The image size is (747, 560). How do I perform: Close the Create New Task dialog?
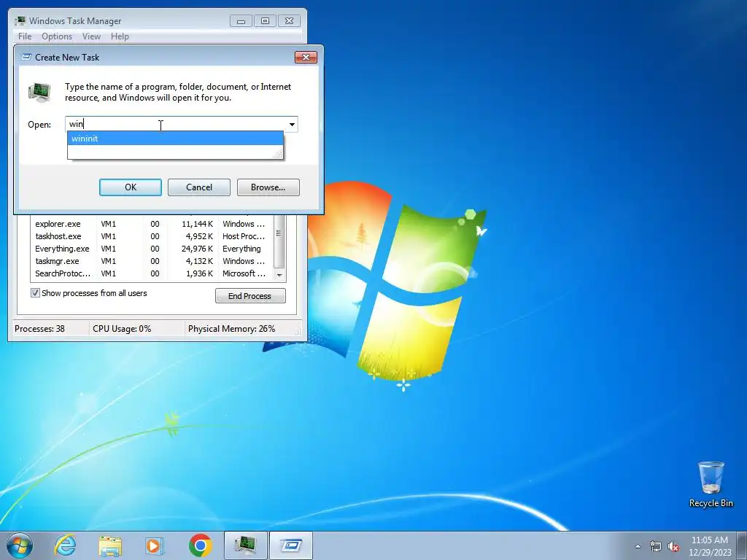[306, 57]
